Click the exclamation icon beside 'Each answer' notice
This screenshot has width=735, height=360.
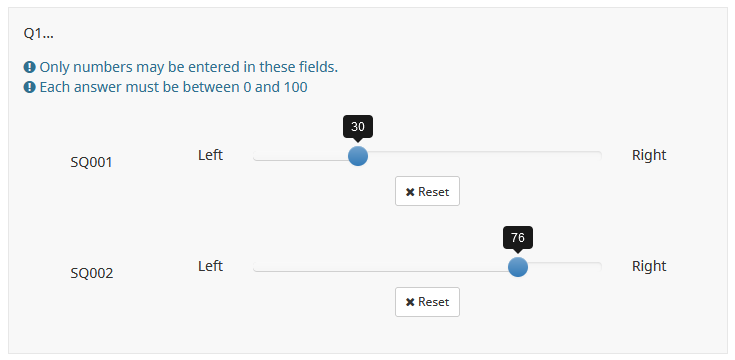point(30,88)
